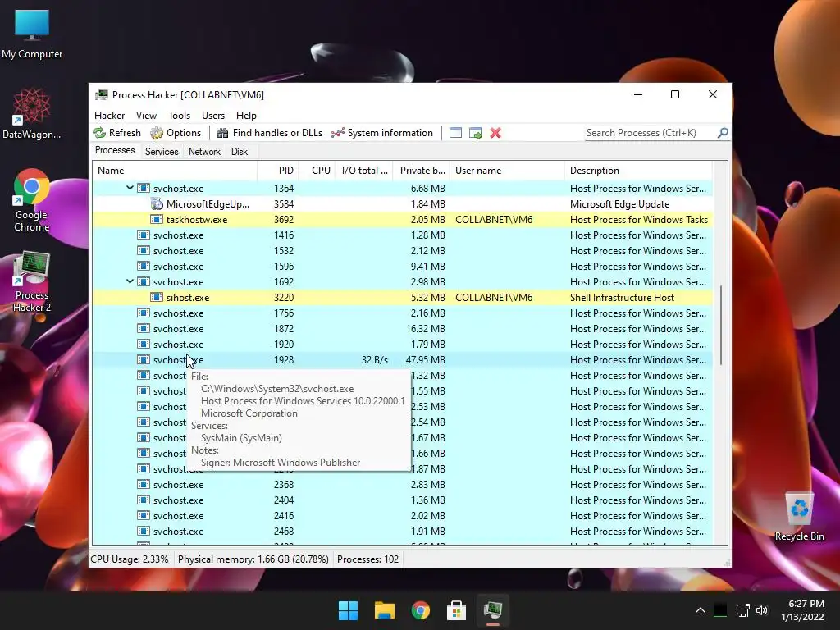Switch to the Disk tab
Screen dimensions: 840x630
click(240, 152)
